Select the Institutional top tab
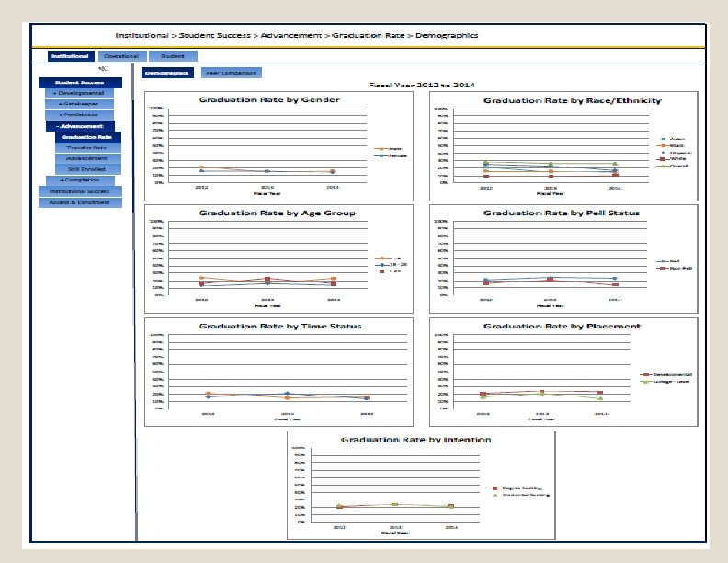728x563 pixels. [x=71, y=56]
